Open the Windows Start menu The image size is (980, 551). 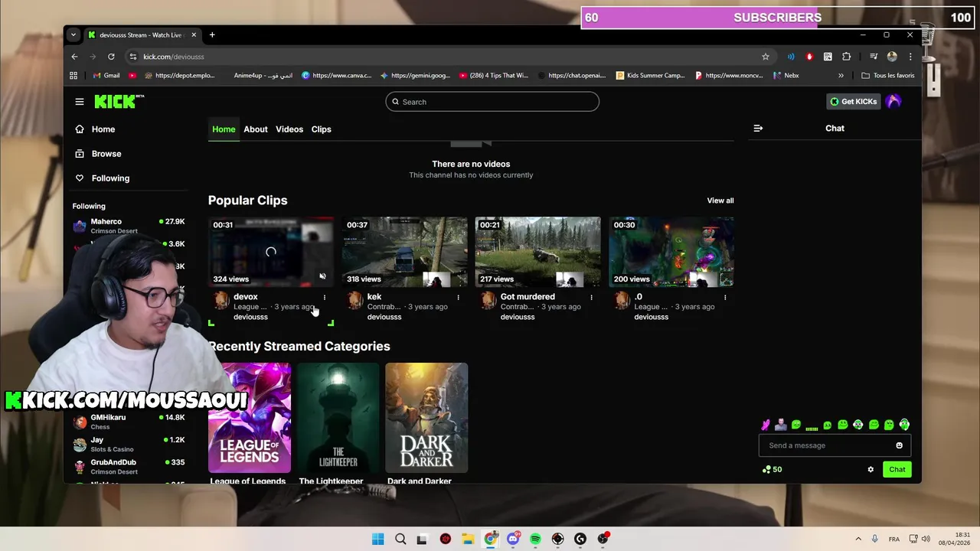coord(377,539)
